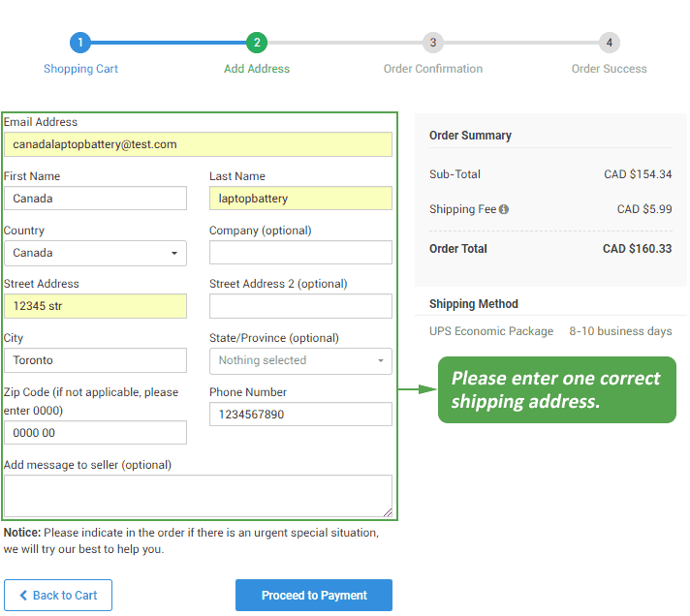Click step 2 Add Address circle
This screenshot has width=690, height=616.
point(256,43)
